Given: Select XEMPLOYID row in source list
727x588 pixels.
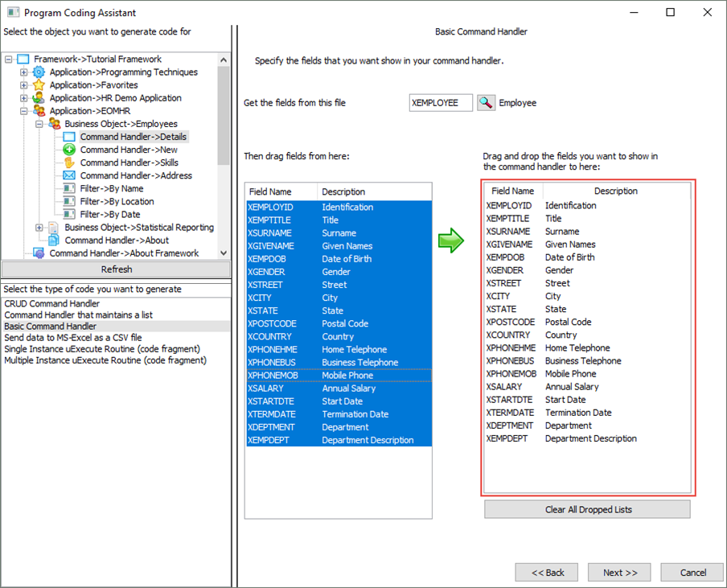Looking at the screenshot, I should click(339, 208).
